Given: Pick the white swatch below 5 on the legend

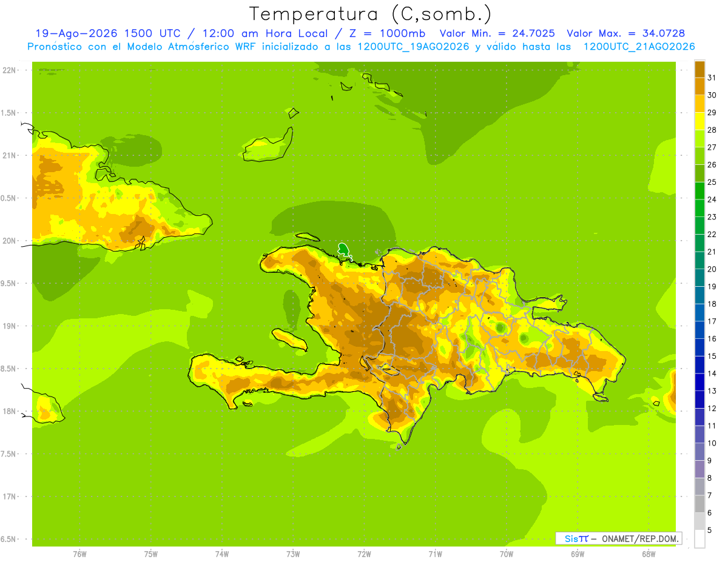Looking at the screenshot, I should 699,539.
